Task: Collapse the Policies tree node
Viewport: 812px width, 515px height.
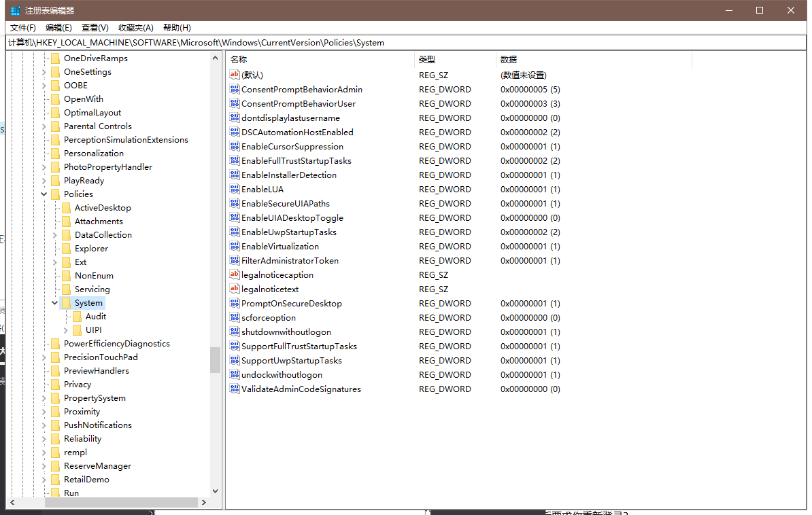Action: coord(44,194)
